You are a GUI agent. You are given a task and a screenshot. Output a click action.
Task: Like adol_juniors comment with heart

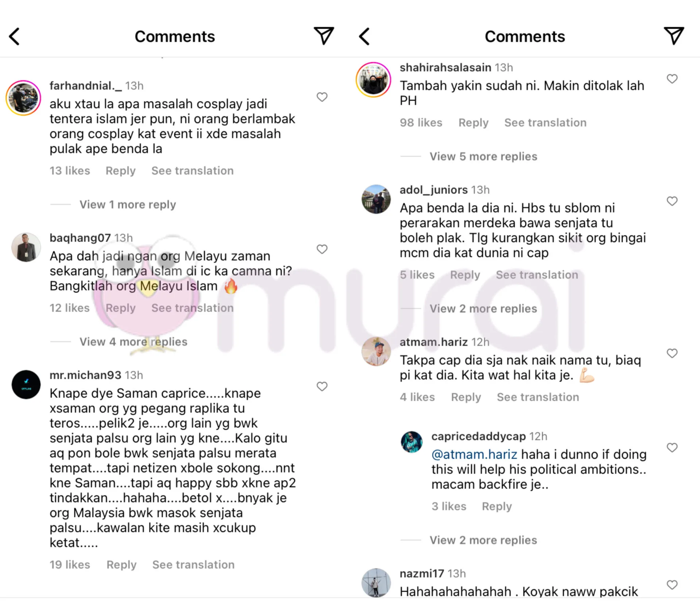(x=672, y=201)
